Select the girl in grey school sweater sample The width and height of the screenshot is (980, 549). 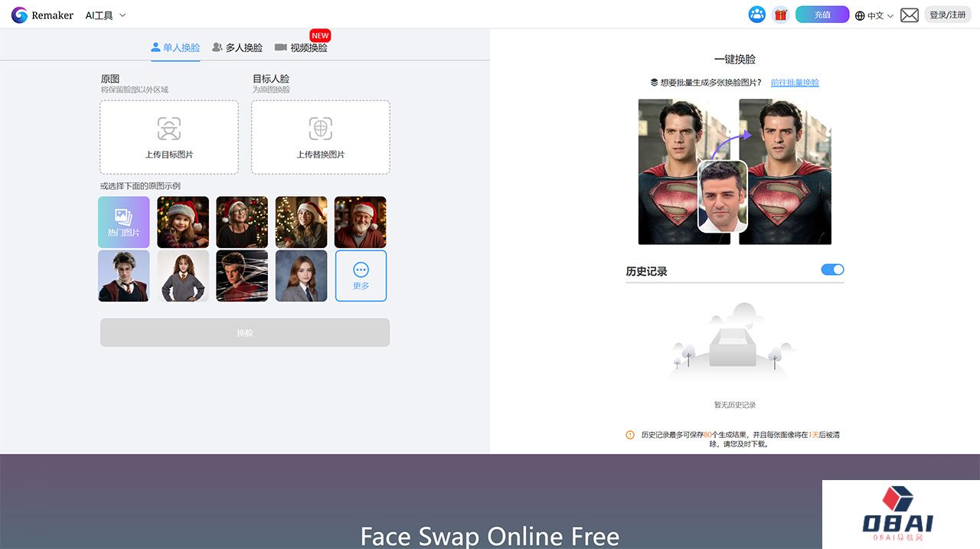[183, 276]
